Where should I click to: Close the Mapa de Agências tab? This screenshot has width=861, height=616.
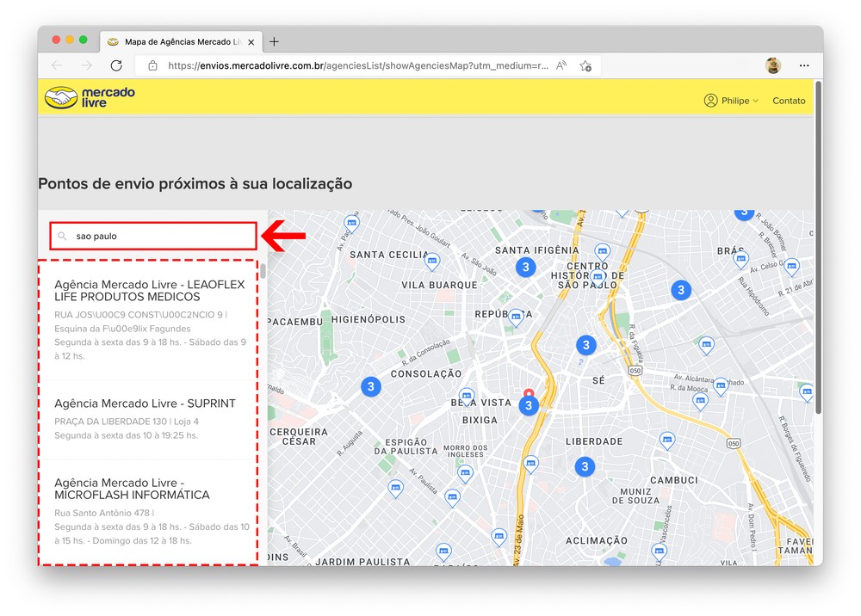click(x=251, y=41)
